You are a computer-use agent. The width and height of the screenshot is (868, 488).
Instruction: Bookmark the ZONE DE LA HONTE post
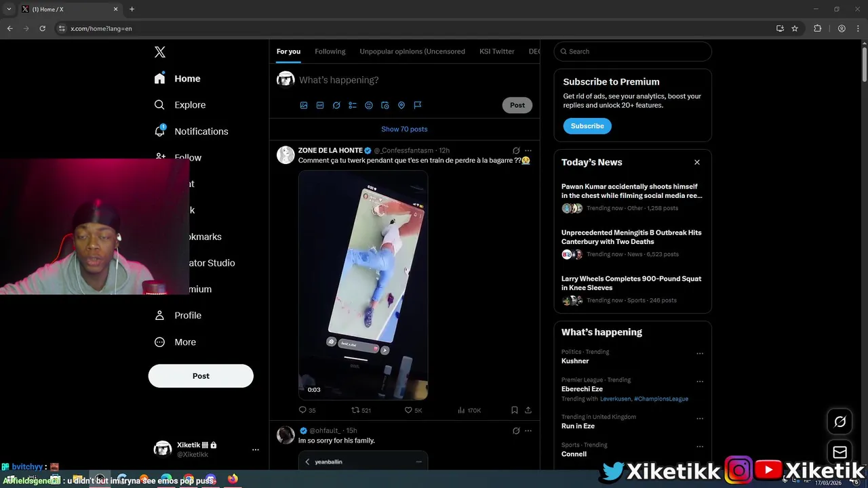coord(515,410)
